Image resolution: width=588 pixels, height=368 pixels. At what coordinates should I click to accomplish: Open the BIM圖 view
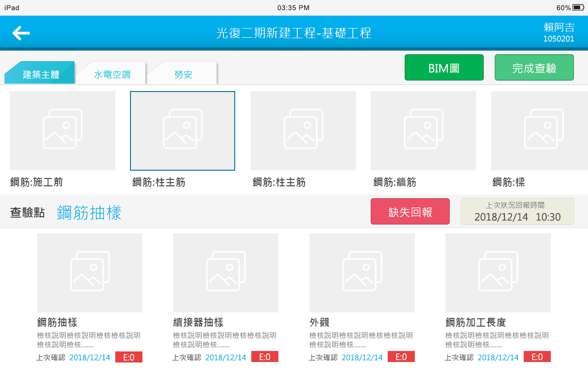click(444, 68)
